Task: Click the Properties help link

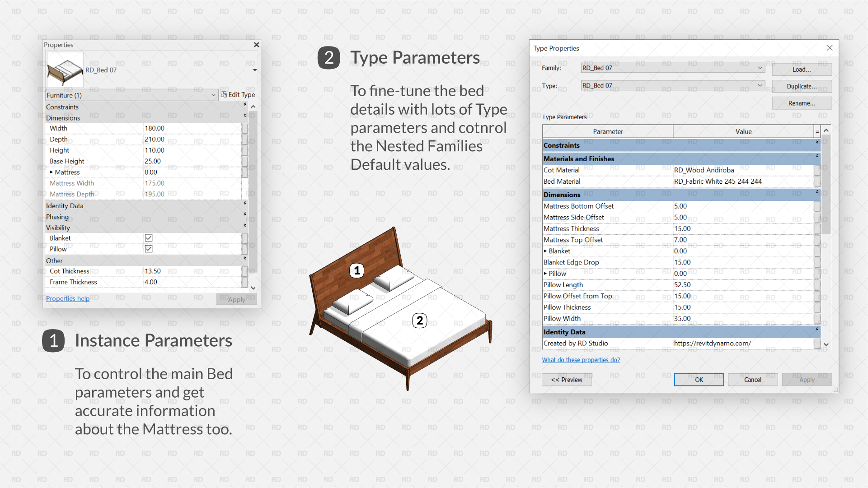Action: coord(67,298)
